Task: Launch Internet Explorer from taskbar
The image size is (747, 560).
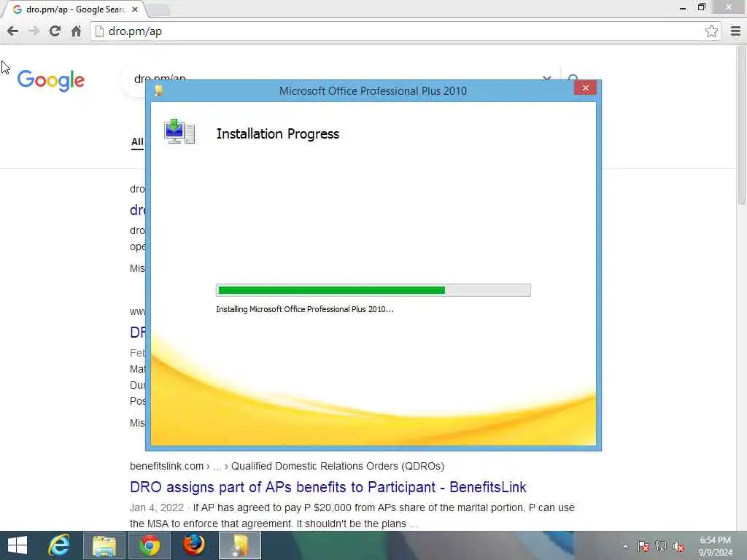Action: [59, 545]
